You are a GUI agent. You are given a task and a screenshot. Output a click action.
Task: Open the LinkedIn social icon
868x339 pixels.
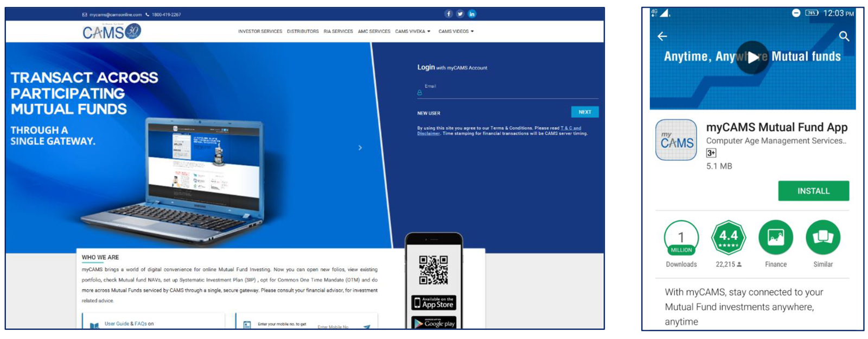pos(472,14)
